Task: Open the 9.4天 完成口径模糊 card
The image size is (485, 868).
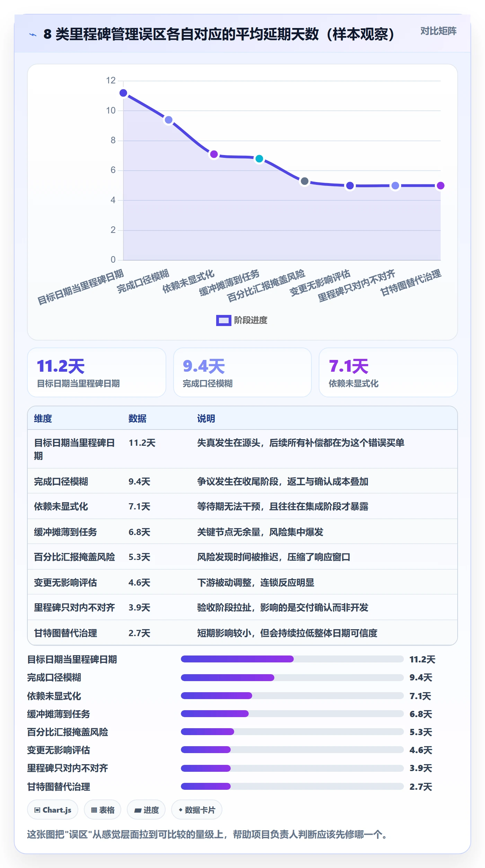Action: pos(242,372)
